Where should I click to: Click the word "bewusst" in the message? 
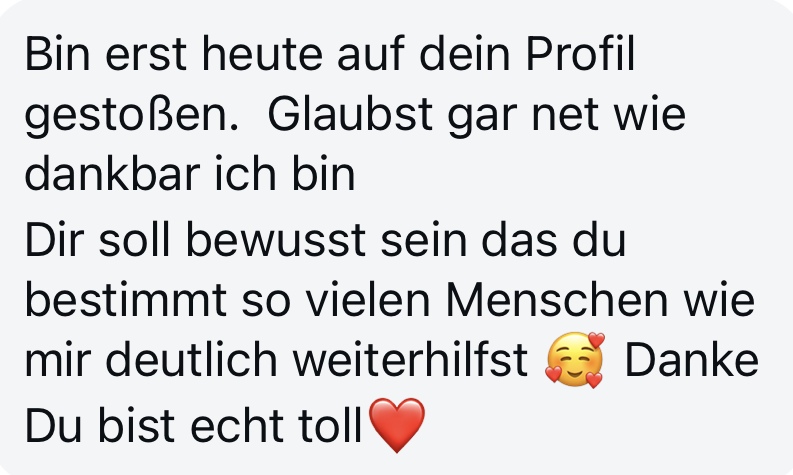point(276,240)
